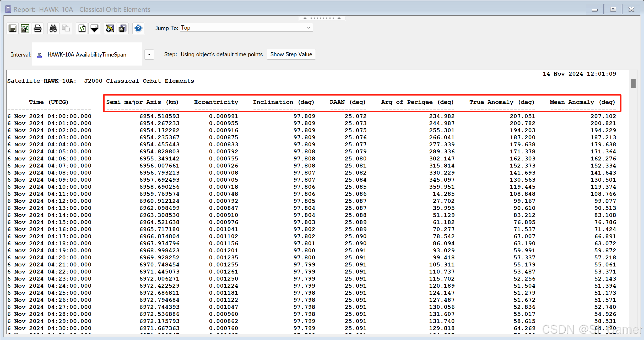Click the report units icon with down arrow

(94, 28)
